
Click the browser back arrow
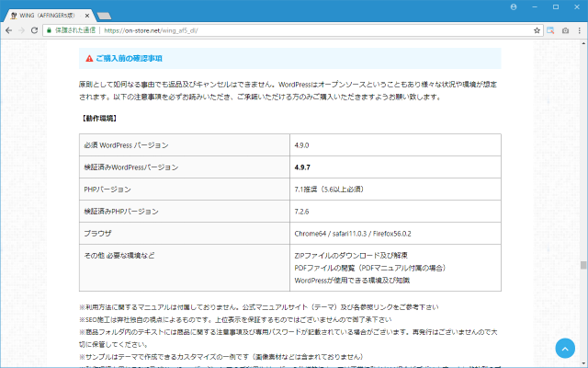click(8, 30)
